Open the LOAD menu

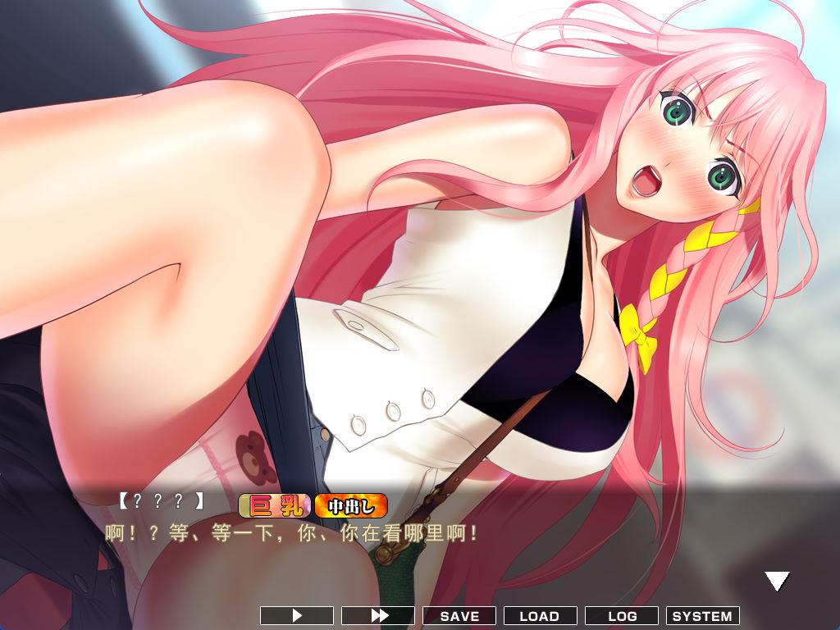click(540, 615)
